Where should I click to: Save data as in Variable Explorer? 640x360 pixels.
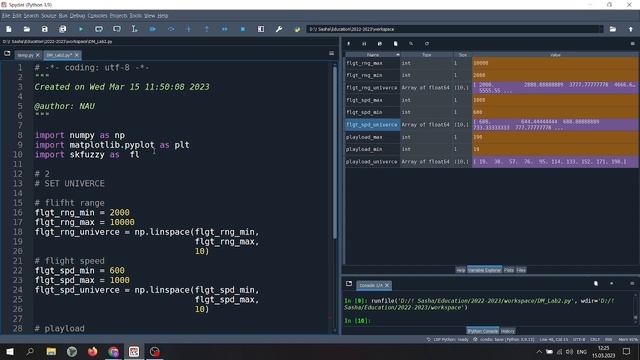[380, 44]
